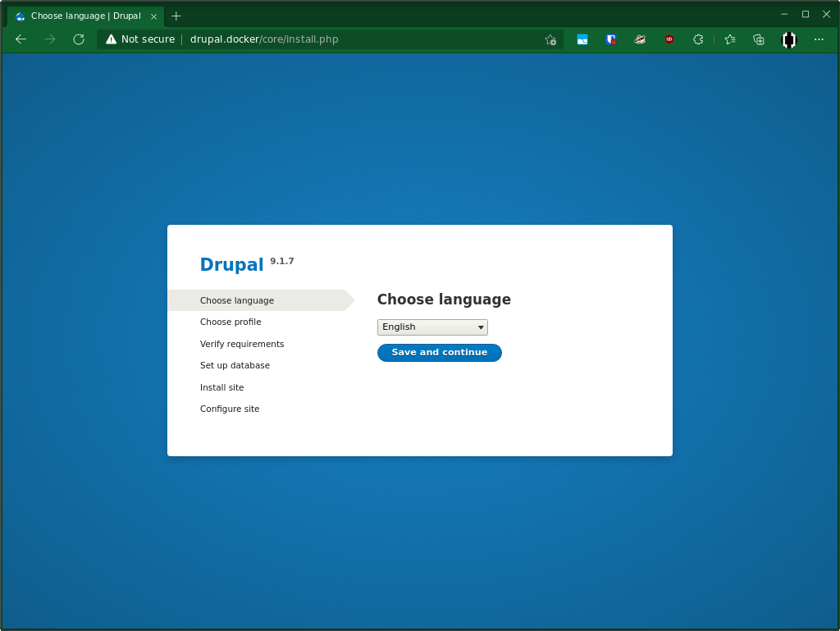Select the Verify requirements step

click(x=242, y=344)
